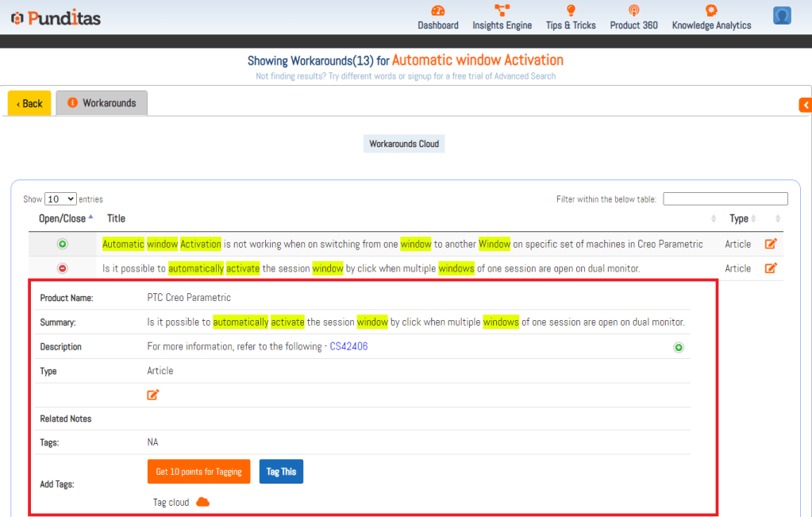Open the Product 360 icon
Screen dimensions: 812x517
633,11
